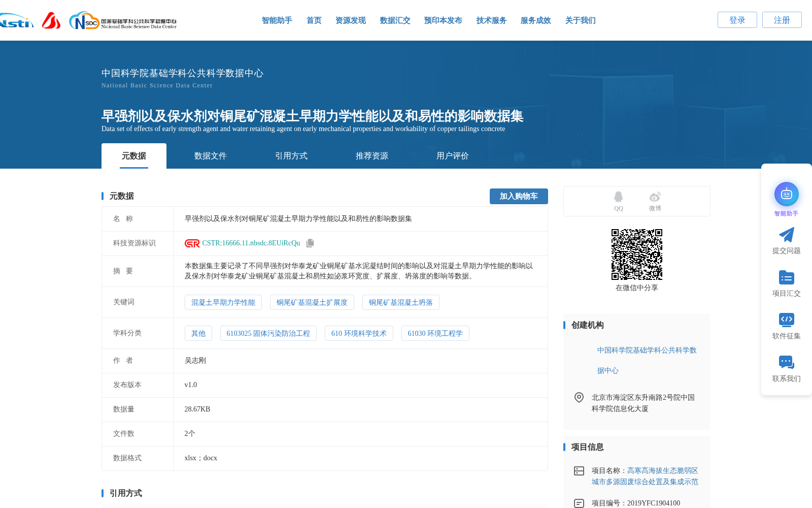
Task: Click the 登录 button
Action: click(737, 20)
